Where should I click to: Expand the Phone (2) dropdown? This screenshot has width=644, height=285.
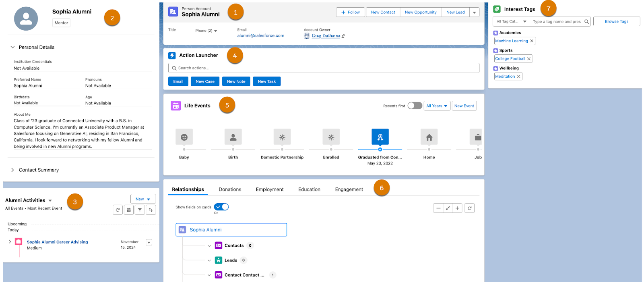click(215, 31)
